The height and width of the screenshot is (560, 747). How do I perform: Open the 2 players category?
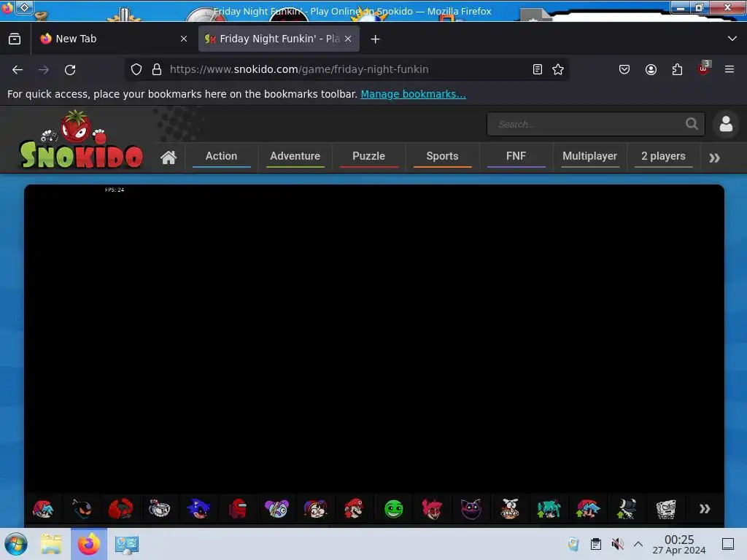[x=663, y=156]
